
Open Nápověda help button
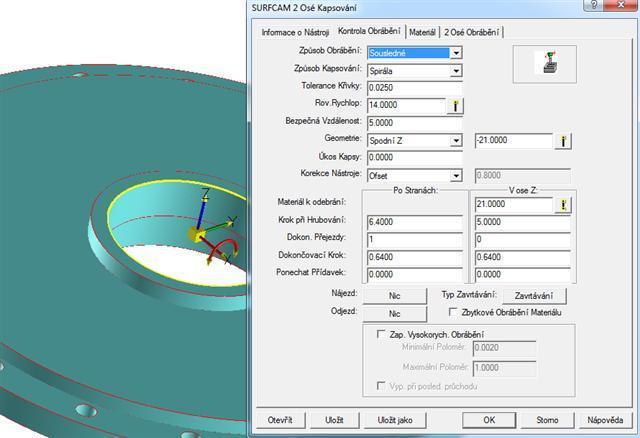click(605, 420)
